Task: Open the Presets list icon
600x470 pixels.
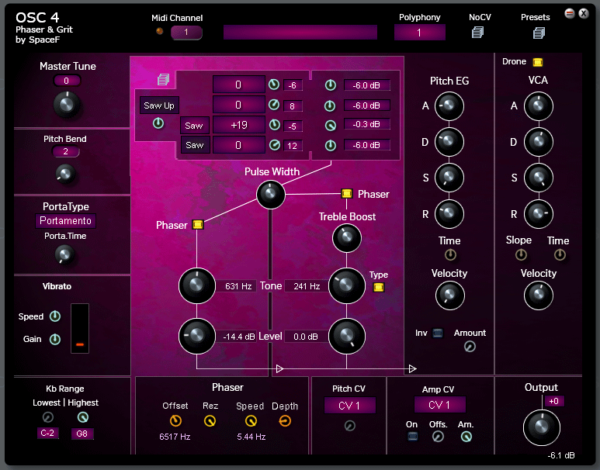Action: coord(538,33)
